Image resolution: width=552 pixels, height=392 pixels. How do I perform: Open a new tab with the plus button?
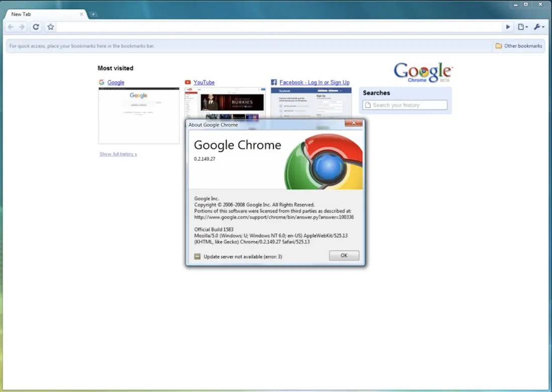point(94,15)
